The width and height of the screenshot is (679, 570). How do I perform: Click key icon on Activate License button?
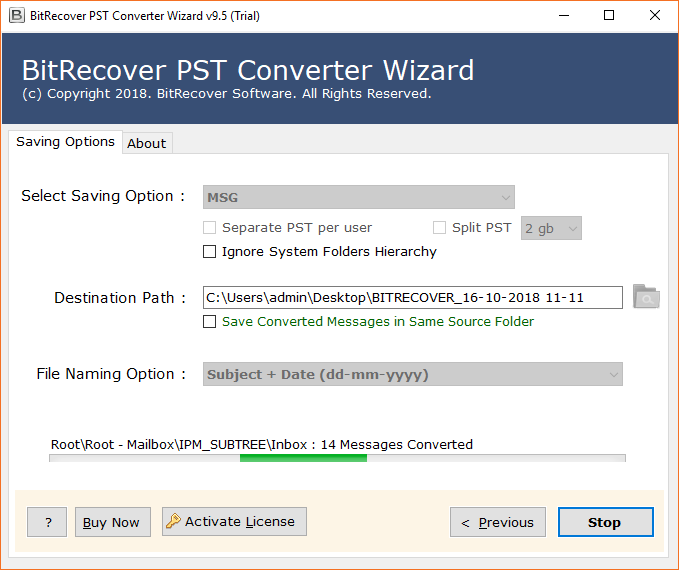173,521
